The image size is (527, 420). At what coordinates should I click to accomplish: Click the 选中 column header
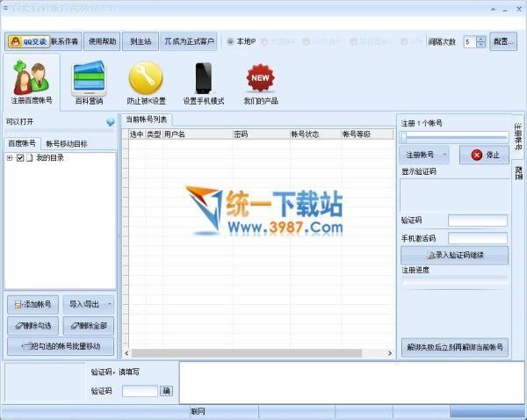point(137,134)
